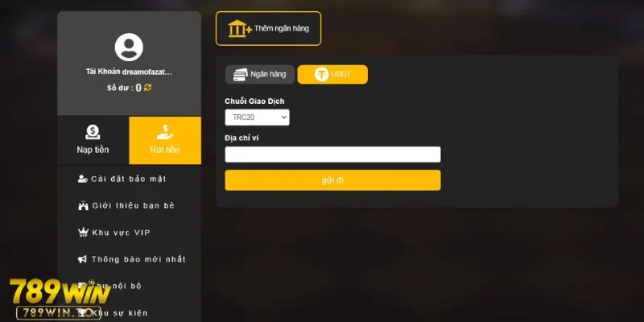Screen dimensions: 644x322
Task: Focus the Địa chỉ ví input field
Action: (x=332, y=155)
